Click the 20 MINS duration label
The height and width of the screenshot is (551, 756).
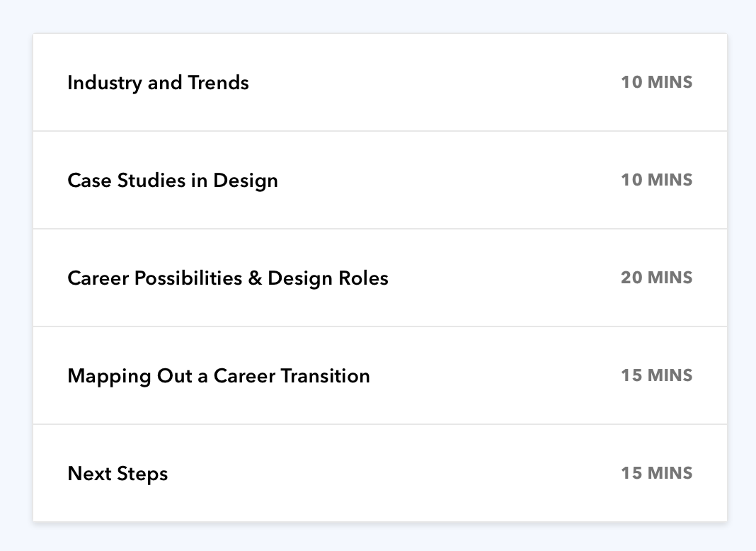coord(656,278)
